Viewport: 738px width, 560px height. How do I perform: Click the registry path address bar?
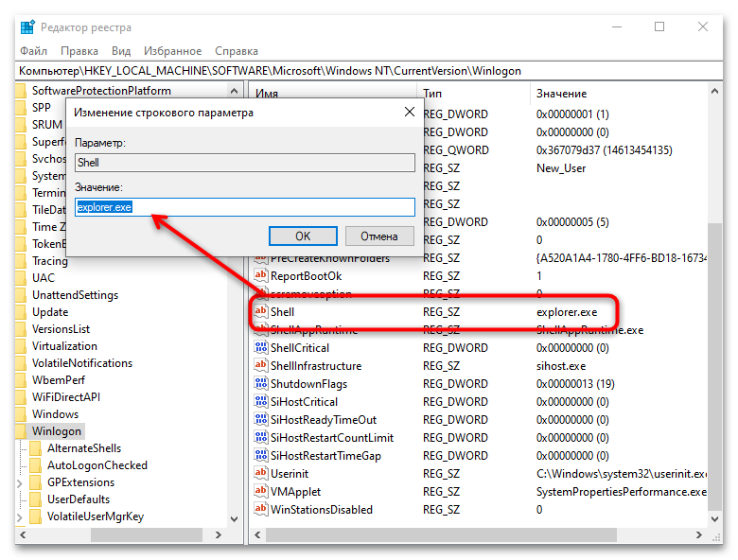[369, 71]
